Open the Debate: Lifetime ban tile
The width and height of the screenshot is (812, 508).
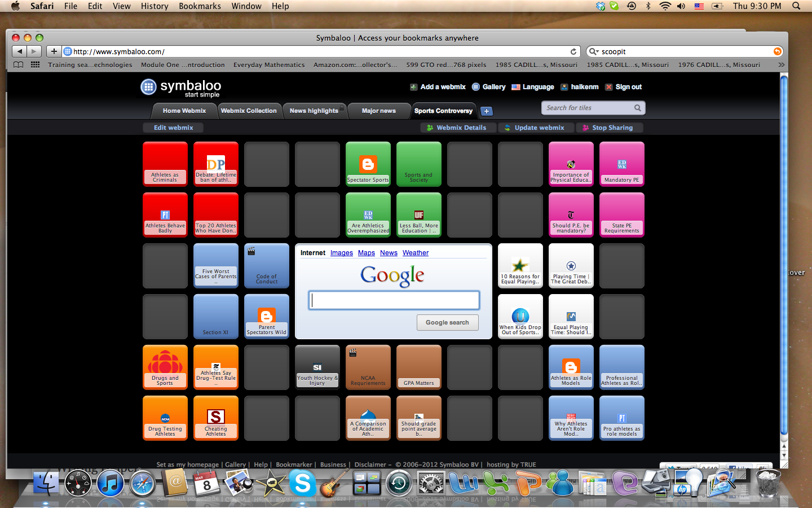point(216,164)
